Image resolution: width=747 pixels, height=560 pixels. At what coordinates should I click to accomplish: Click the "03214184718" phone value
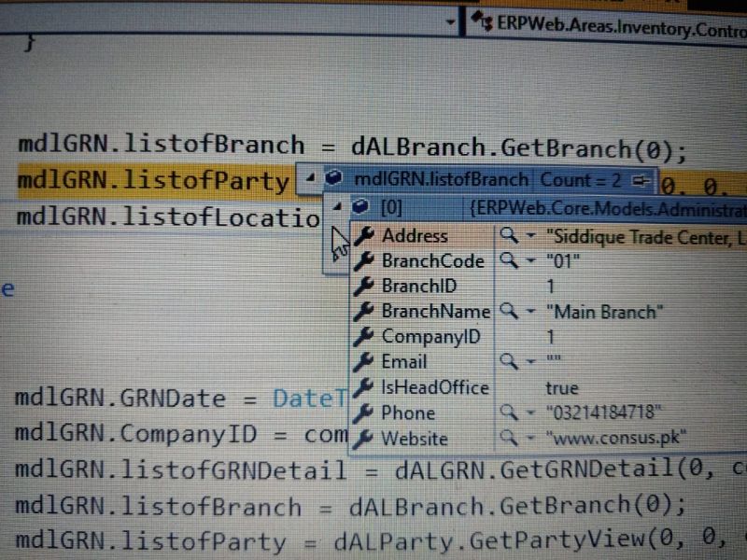click(x=603, y=413)
